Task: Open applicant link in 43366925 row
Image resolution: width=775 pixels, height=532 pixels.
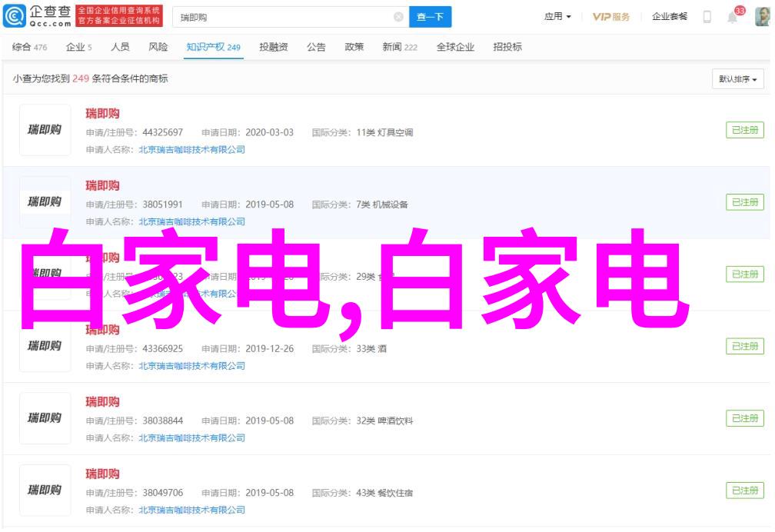Action: coord(191,366)
